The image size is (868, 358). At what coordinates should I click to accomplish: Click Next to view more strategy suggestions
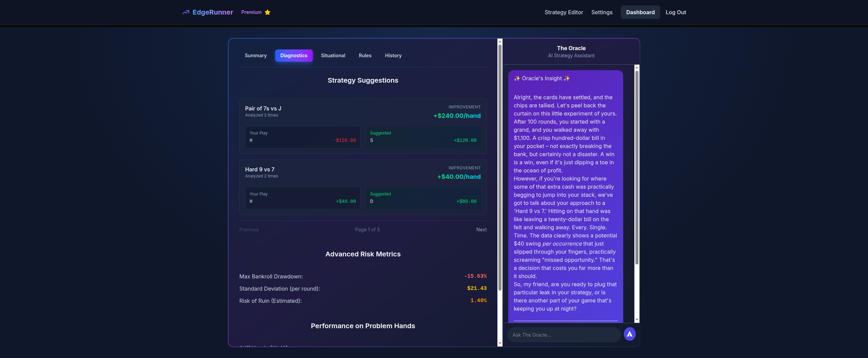pyautogui.click(x=481, y=229)
